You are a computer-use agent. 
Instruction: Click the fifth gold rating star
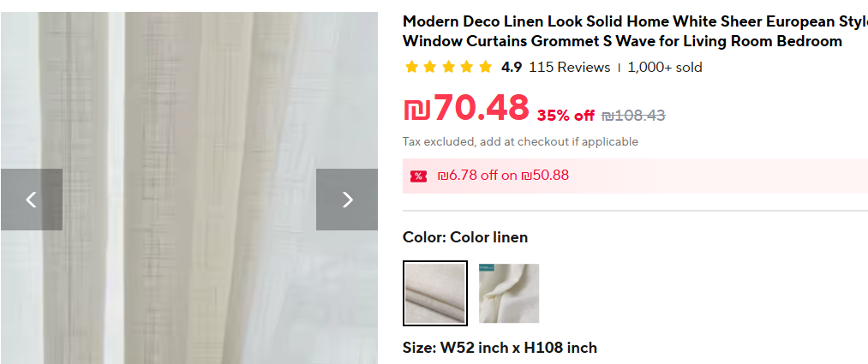486,67
